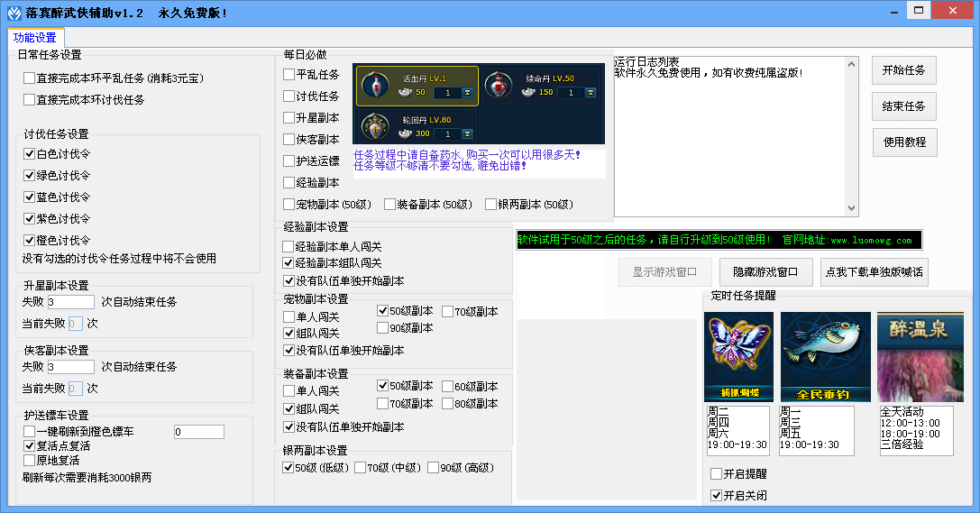Click the 开始任务 button

[x=903, y=70]
